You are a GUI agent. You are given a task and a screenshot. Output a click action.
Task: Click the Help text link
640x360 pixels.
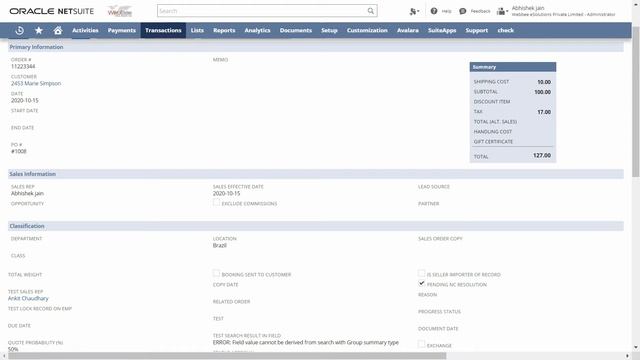(x=447, y=11)
